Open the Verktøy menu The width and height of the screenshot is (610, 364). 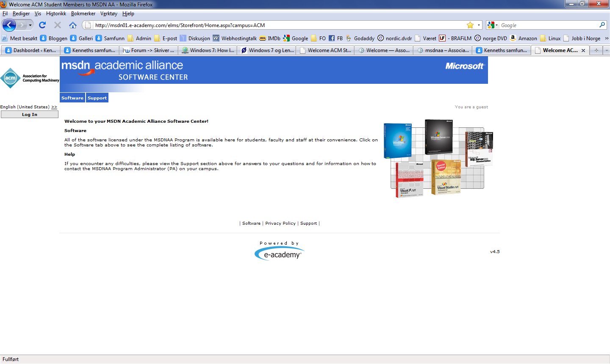(109, 14)
